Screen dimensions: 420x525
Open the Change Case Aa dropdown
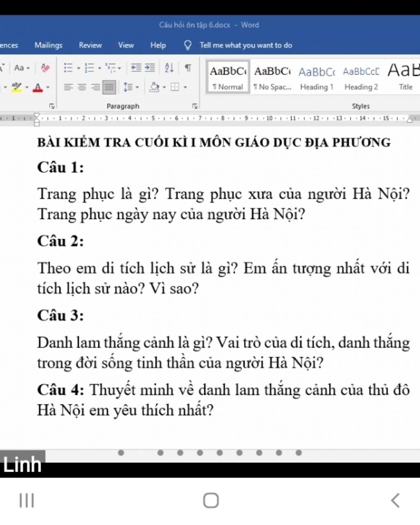[x=22, y=68]
